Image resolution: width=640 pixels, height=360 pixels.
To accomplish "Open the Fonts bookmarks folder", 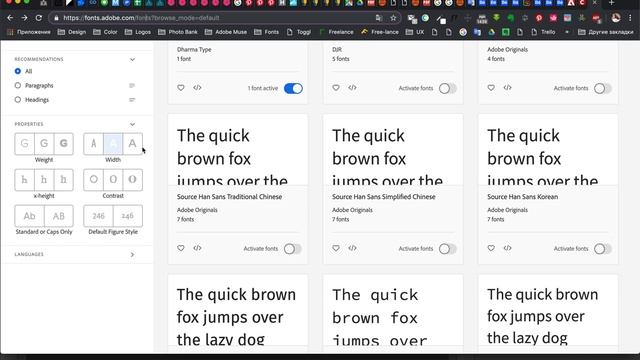I will pos(267,32).
